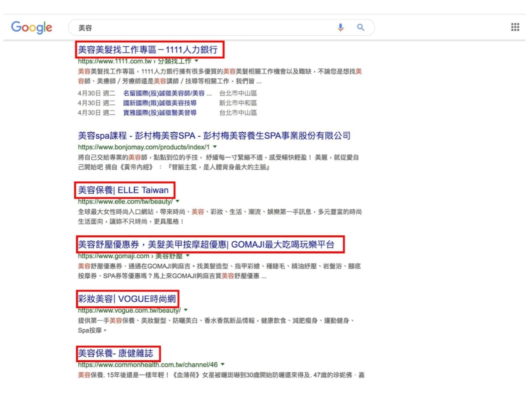
Task: Start voice search with the microphone icon
Action: pos(340,27)
